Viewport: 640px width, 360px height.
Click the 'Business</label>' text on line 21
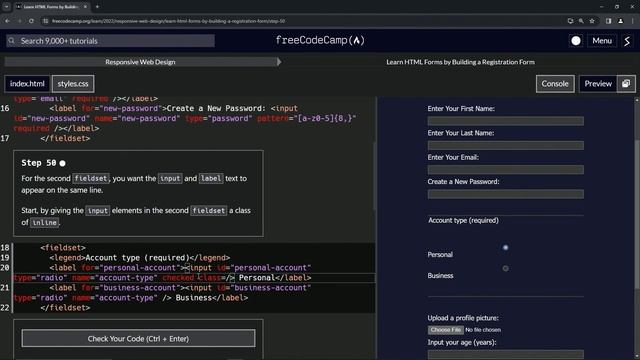coord(212,298)
